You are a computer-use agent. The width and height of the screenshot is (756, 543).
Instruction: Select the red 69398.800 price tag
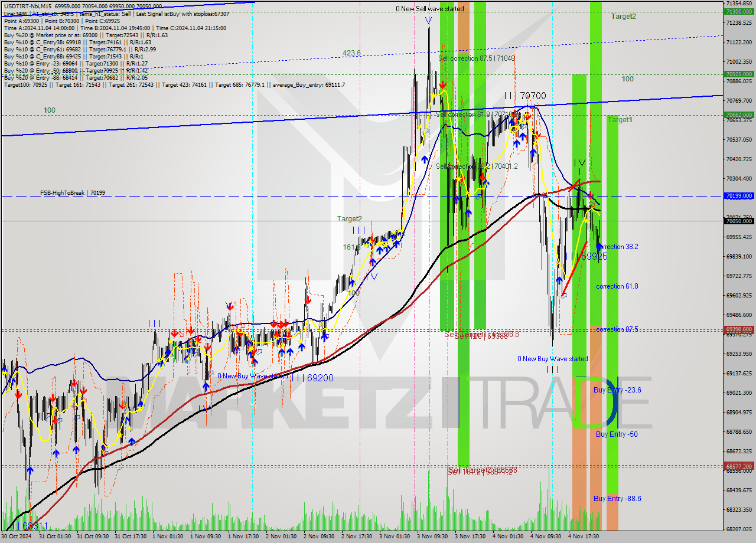(739, 329)
